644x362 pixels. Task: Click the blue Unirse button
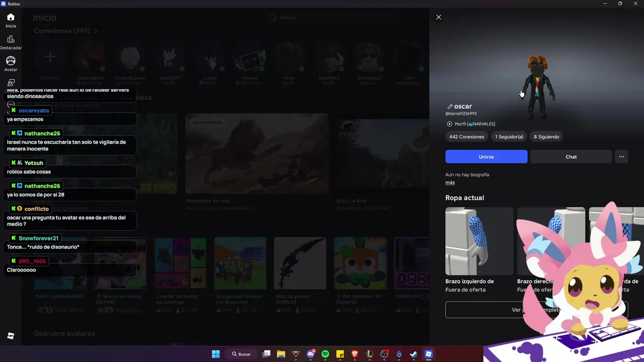(486, 157)
